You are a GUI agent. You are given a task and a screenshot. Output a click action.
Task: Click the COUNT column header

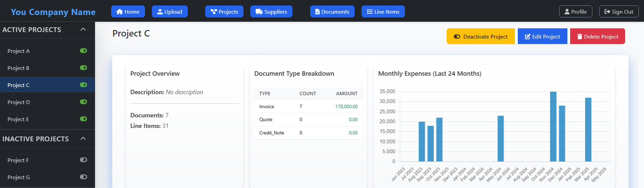point(308,93)
